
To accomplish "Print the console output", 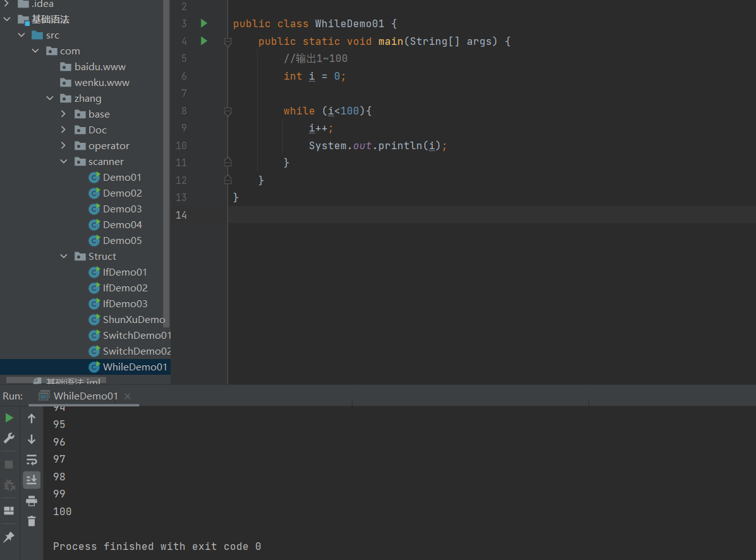I will 32,501.
